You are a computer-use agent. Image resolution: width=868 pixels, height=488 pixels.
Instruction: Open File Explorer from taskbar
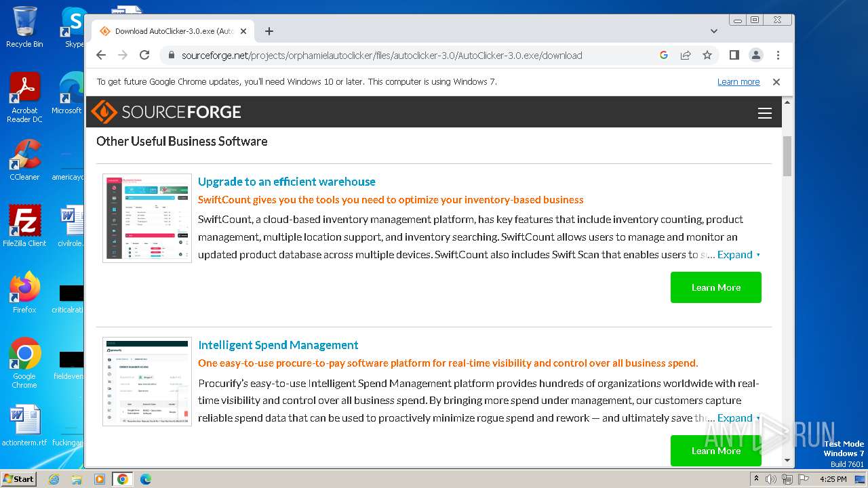click(77, 479)
